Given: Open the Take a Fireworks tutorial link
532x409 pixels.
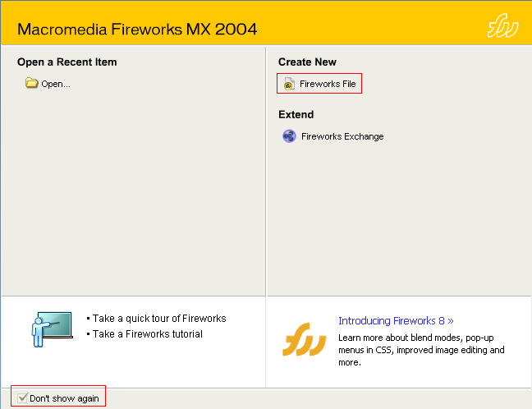Looking at the screenshot, I should pos(148,334).
